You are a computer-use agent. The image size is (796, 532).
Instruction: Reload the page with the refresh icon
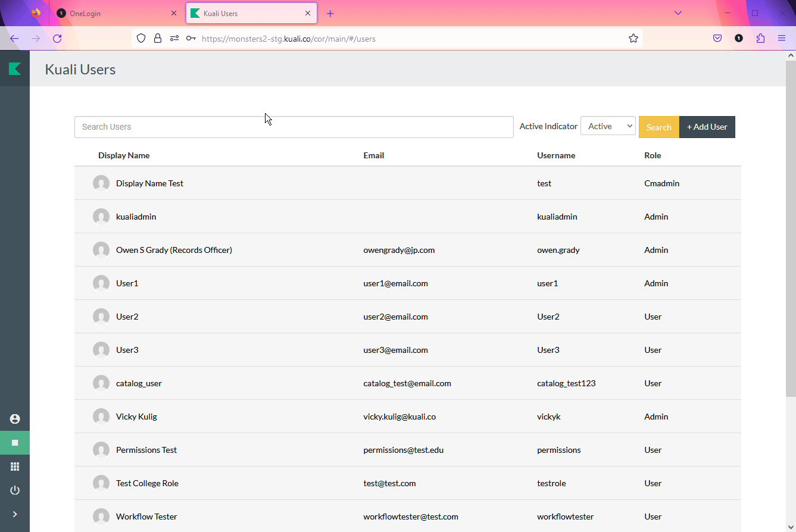tap(57, 38)
